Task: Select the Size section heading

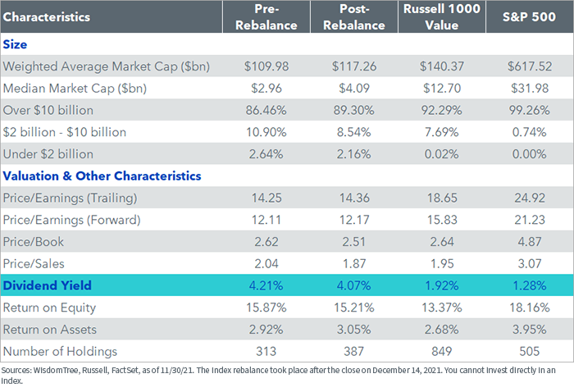Action: (x=15, y=44)
